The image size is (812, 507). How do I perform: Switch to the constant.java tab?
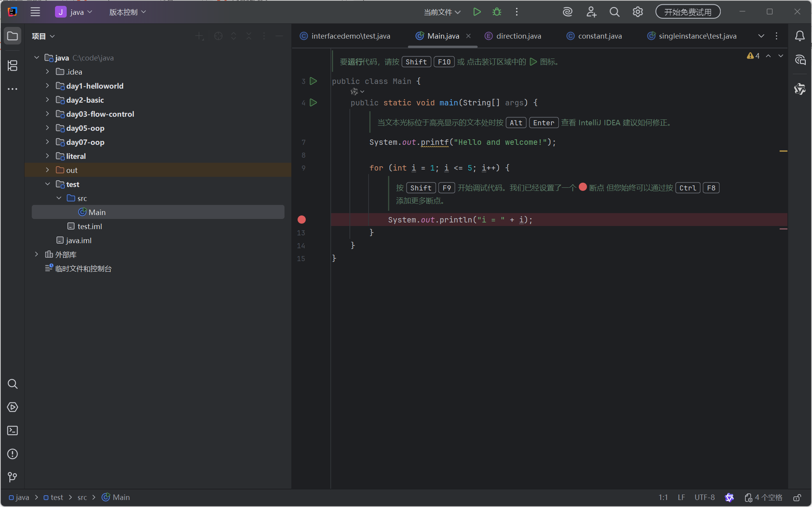[x=599, y=36]
